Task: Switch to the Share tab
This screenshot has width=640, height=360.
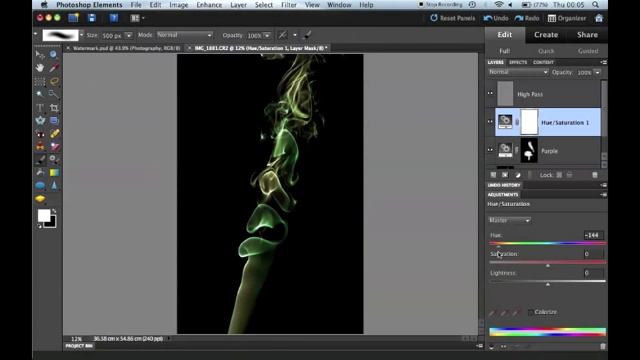Action: (x=587, y=35)
